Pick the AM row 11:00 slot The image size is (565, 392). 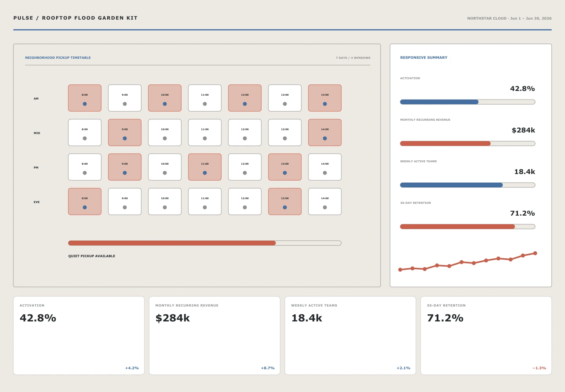tap(205, 98)
